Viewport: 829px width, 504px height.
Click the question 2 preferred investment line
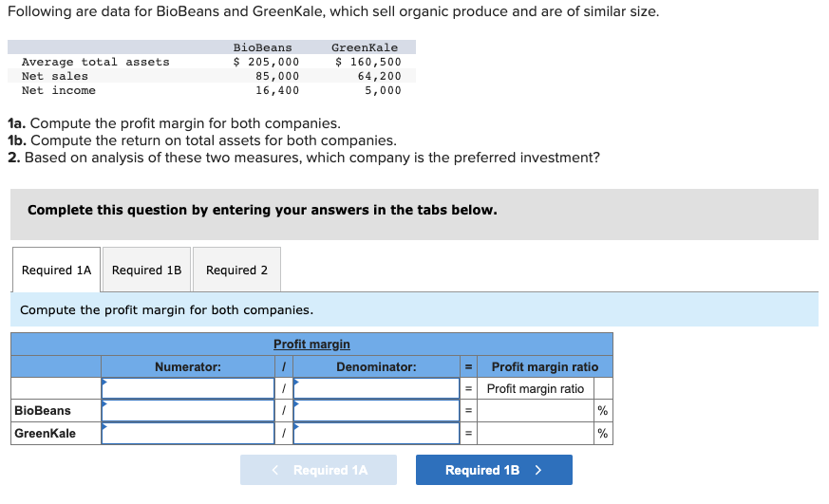tap(304, 158)
